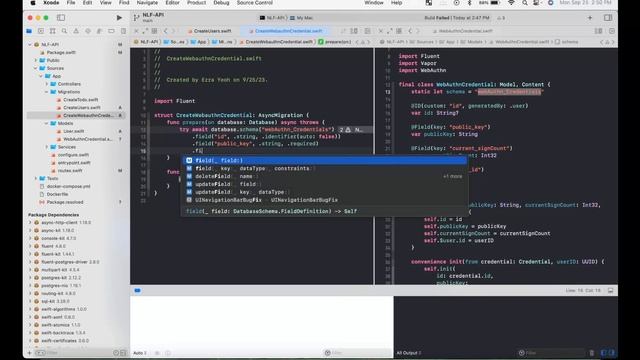Open docker-compose.yml in the navigator

(x=68, y=186)
